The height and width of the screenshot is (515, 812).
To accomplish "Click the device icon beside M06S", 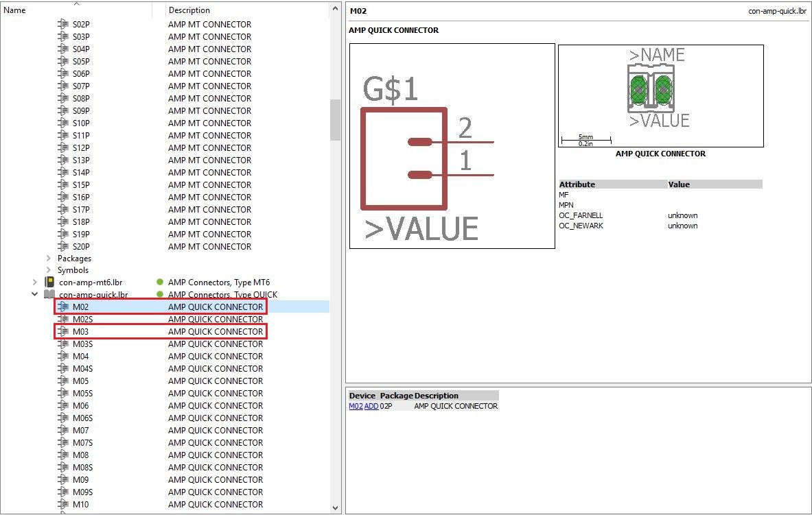I will pos(63,418).
